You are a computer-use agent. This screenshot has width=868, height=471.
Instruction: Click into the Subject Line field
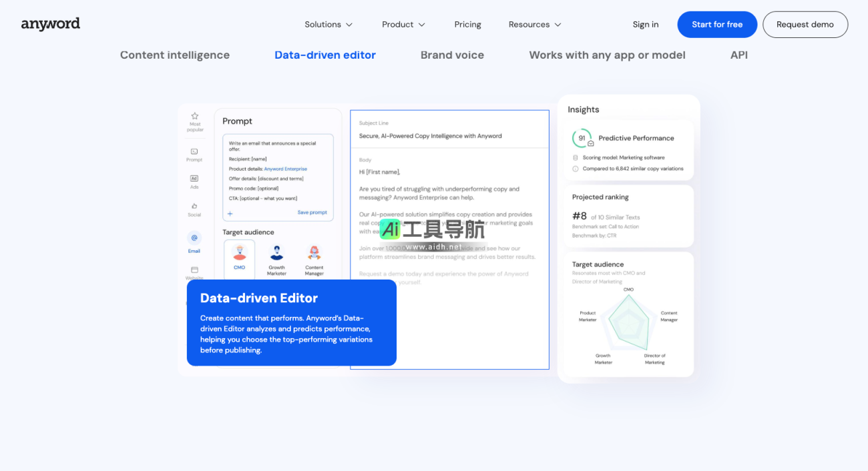[449, 135]
